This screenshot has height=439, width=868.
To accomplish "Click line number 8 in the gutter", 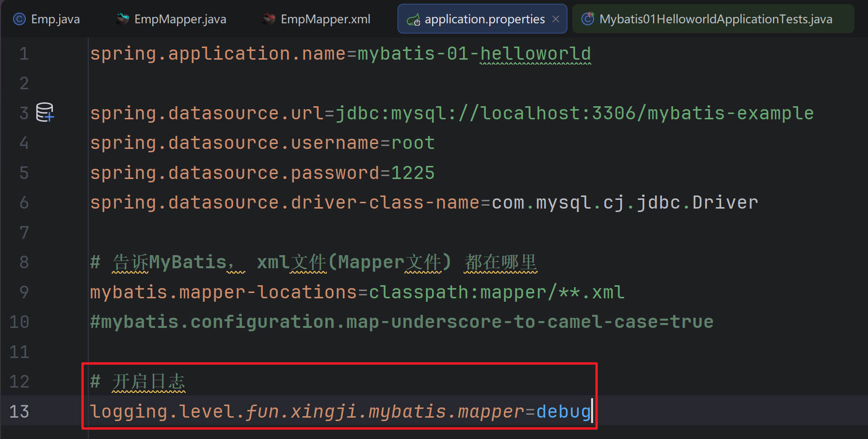I will [x=24, y=262].
